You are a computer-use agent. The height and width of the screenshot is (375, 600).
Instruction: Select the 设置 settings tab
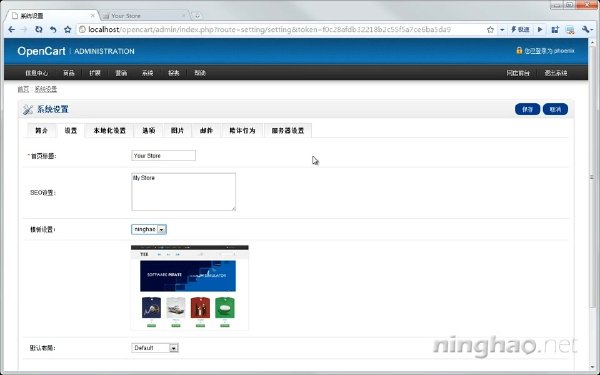tap(71, 130)
